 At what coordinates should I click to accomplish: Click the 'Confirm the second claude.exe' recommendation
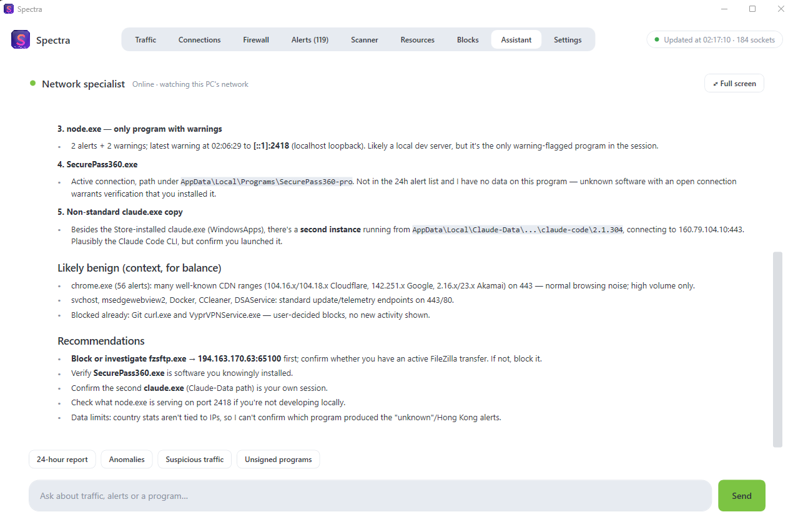coord(199,388)
